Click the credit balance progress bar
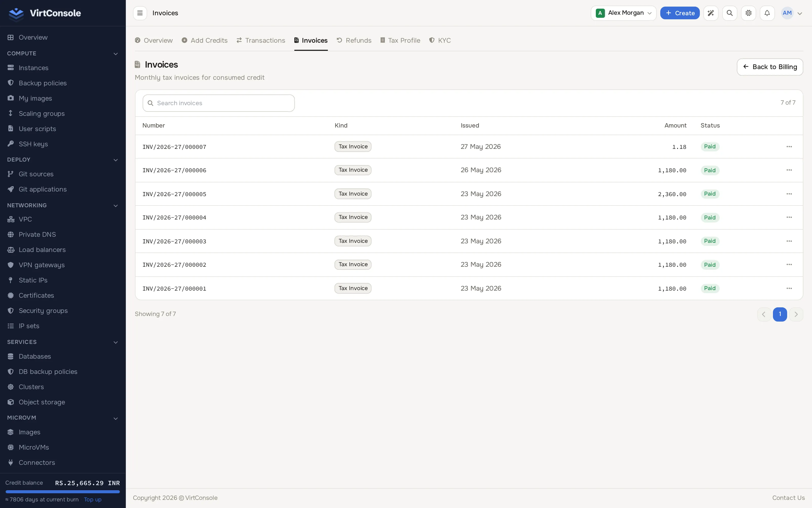The image size is (812, 508). click(x=63, y=492)
